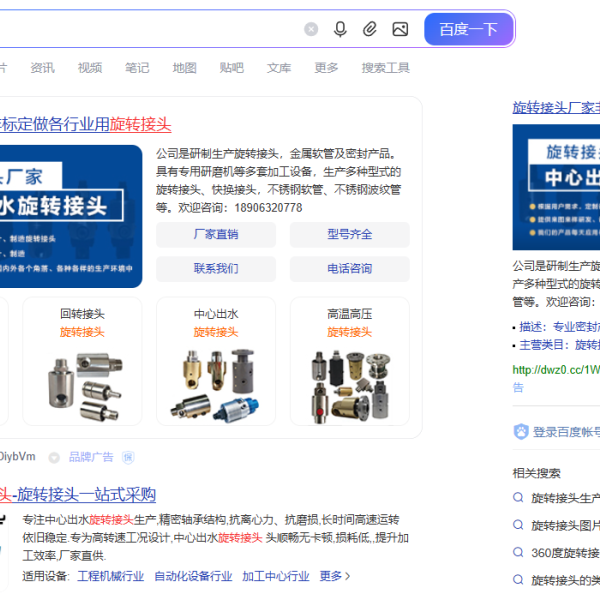Open the 回转接头 product card
This screenshot has height=600, width=600.
(82, 361)
